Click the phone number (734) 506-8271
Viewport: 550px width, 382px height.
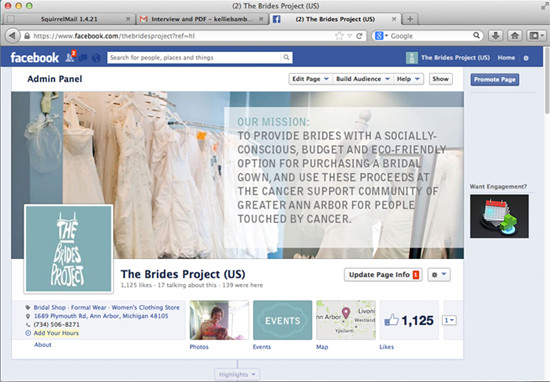pyautogui.click(x=56, y=324)
